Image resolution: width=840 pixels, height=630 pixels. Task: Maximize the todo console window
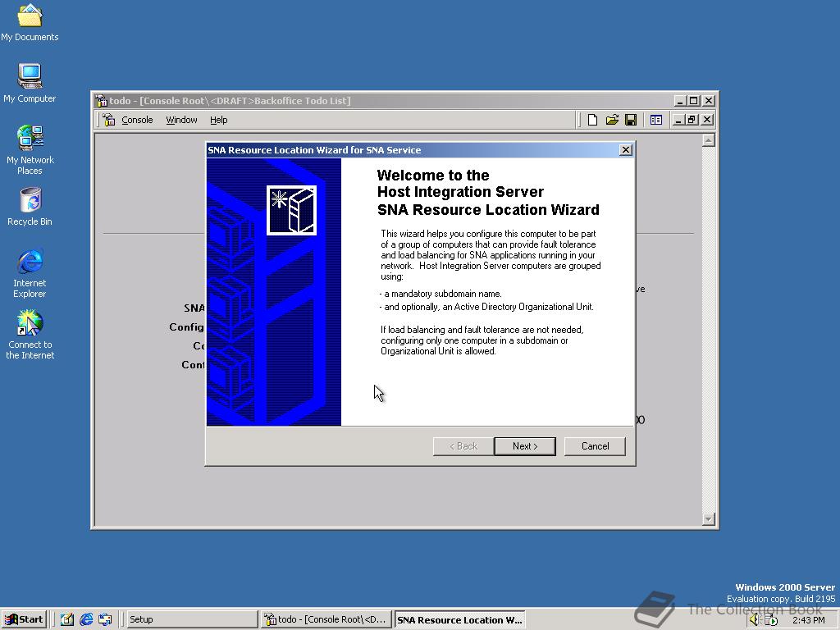click(x=694, y=101)
